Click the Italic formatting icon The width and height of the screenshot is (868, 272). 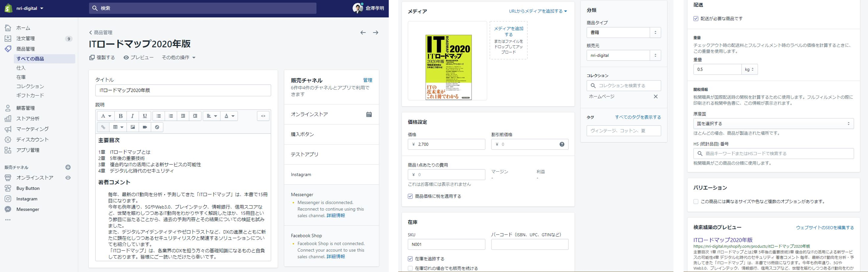(132, 116)
